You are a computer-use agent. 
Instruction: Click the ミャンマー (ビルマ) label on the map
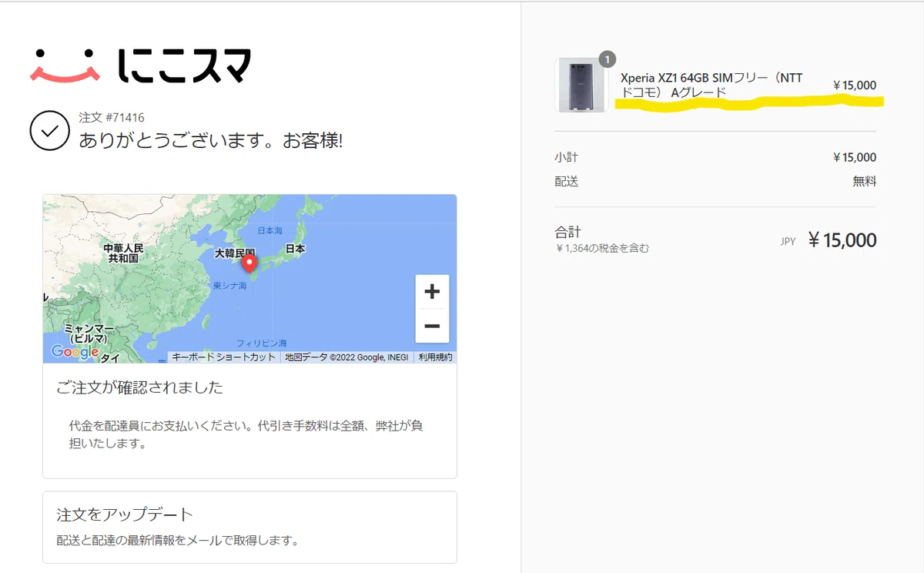pos(89,333)
